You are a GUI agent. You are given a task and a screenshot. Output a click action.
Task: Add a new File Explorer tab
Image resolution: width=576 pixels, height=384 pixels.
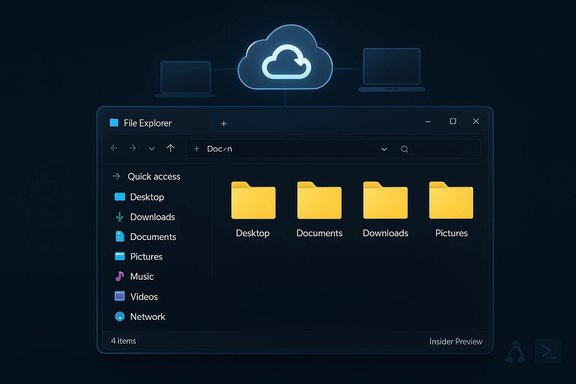point(223,124)
